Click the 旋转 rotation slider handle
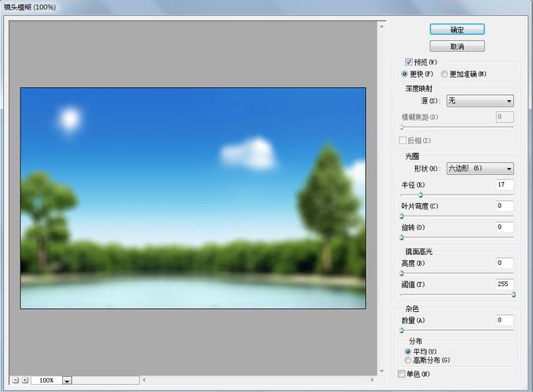 402,238
